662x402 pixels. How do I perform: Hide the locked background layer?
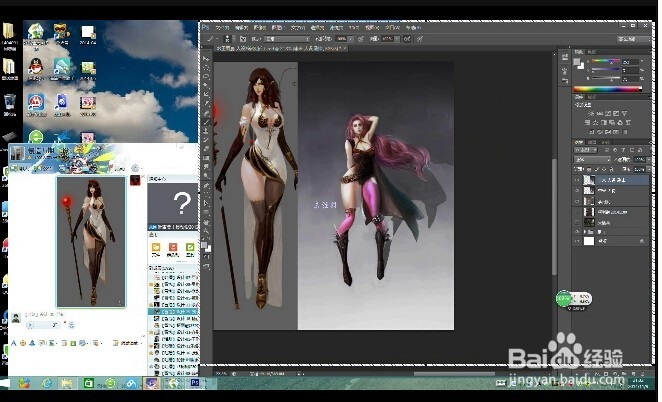click(577, 241)
